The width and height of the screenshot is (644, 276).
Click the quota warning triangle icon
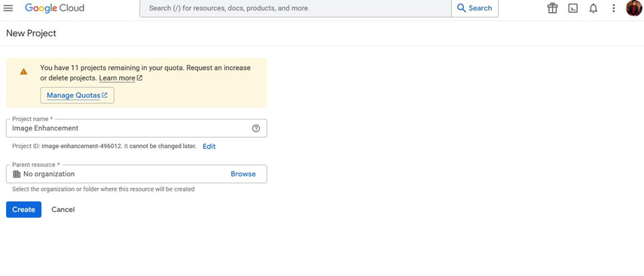pyautogui.click(x=24, y=71)
